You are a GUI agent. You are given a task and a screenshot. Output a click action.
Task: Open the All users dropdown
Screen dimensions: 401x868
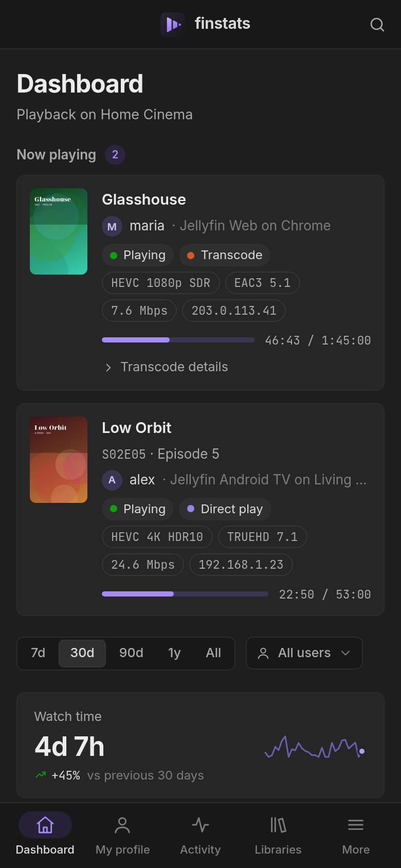(x=304, y=653)
